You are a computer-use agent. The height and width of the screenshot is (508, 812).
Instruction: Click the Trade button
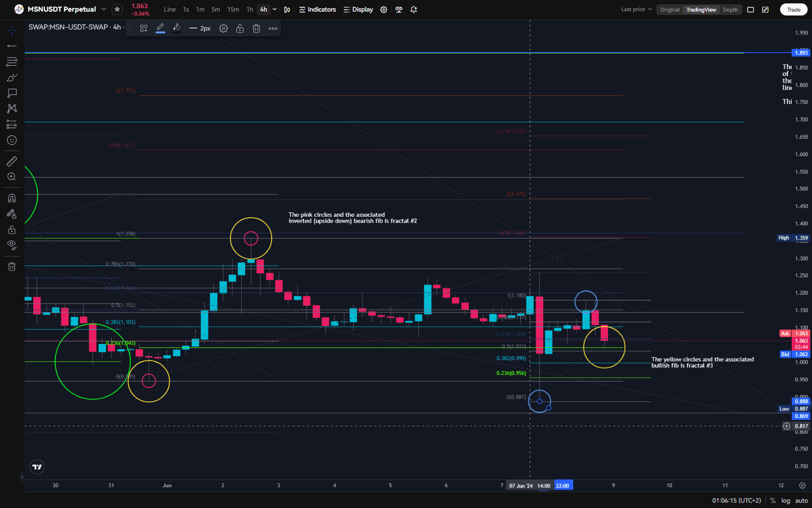coord(794,10)
